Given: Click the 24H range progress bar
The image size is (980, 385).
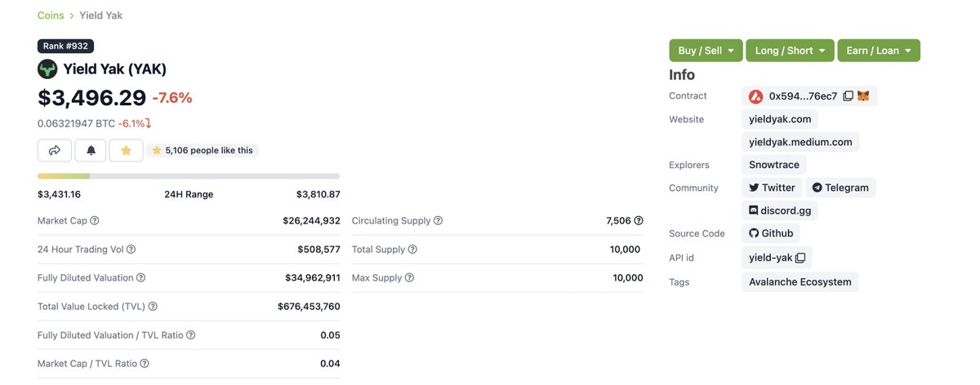Looking at the screenshot, I should coord(189,176).
